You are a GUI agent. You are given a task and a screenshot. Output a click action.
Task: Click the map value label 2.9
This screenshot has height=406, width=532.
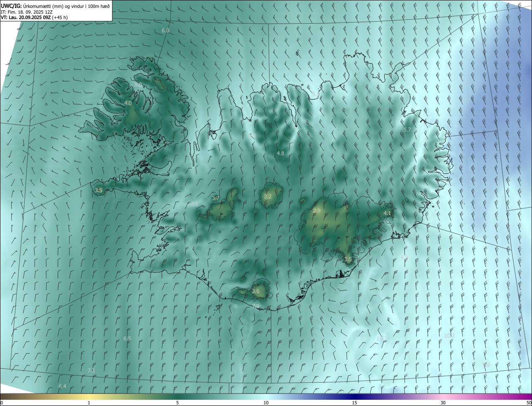[x=317, y=211]
